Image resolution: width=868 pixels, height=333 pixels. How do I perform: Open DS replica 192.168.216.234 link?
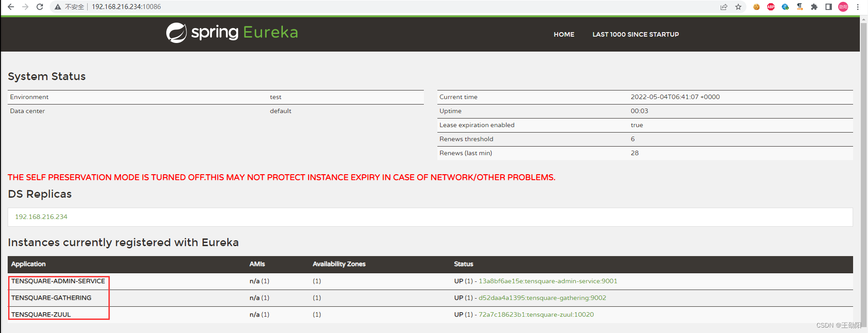click(x=41, y=217)
